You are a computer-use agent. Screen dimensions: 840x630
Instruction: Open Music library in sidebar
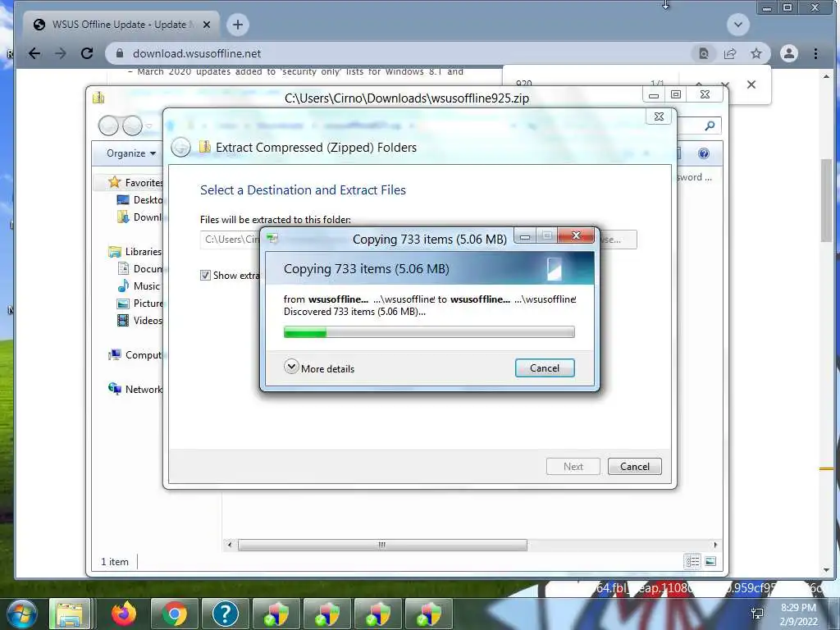[139, 285]
